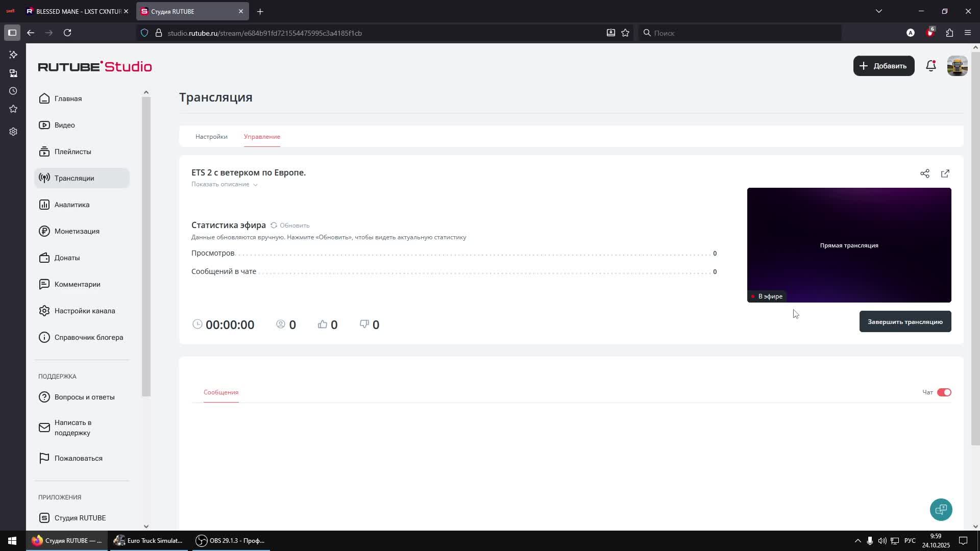Open the browser tab list chevron
Viewport: 980px width, 551px height.
pos(878,11)
